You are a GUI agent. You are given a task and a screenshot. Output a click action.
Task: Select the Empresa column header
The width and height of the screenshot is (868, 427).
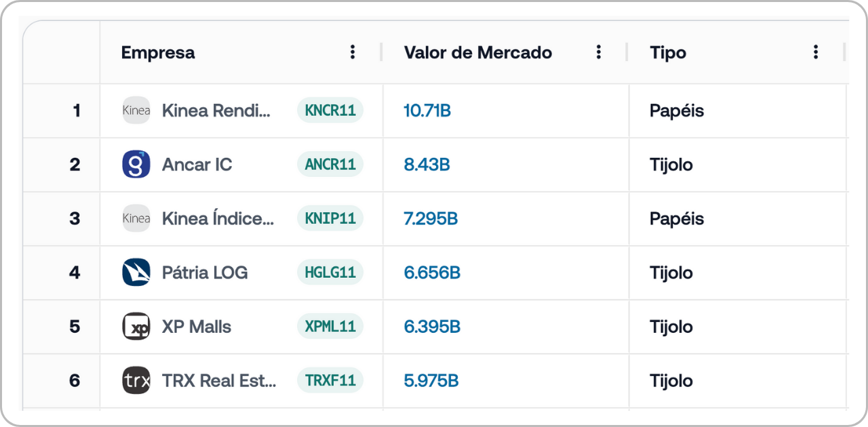(x=158, y=52)
